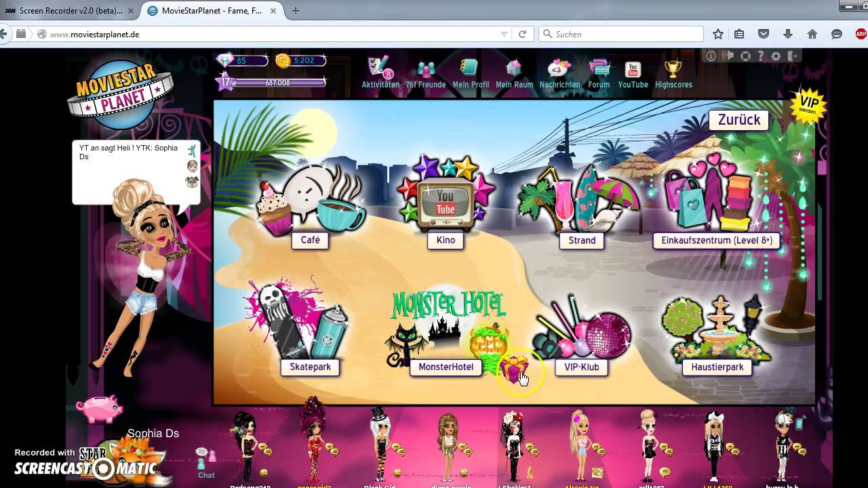Image resolution: width=868 pixels, height=488 pixels.
Task: Expand the address bar history dropdown
Action: coord(503,34)
